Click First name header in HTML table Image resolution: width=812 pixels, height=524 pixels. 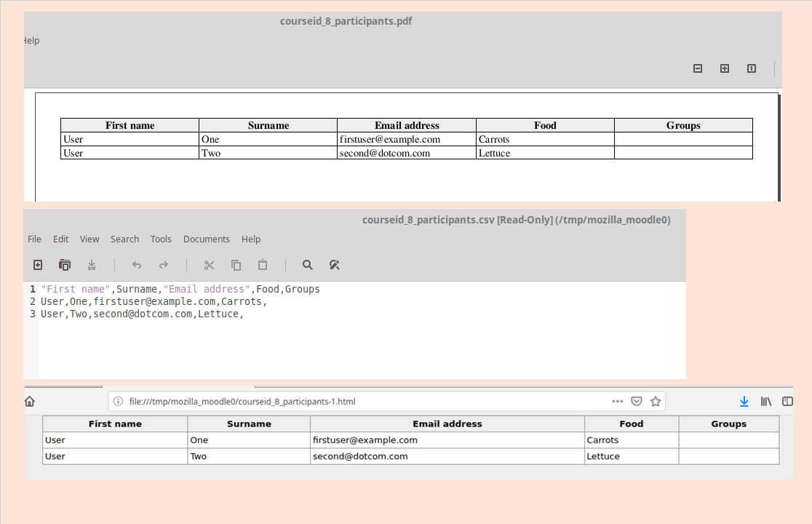(x=115, y=424)
